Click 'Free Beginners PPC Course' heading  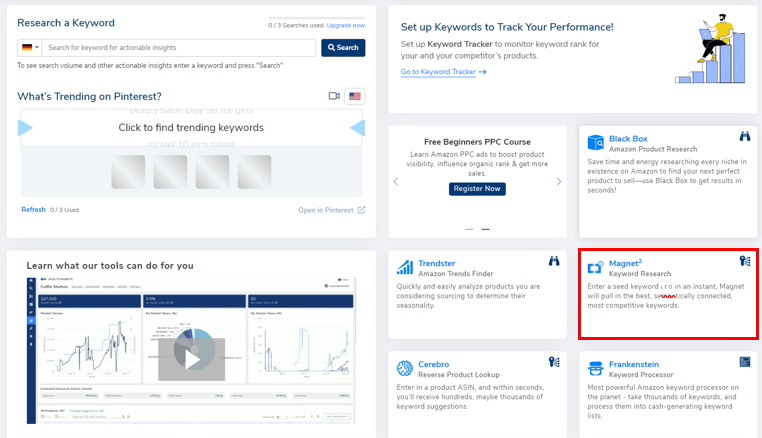pos(477,142)
